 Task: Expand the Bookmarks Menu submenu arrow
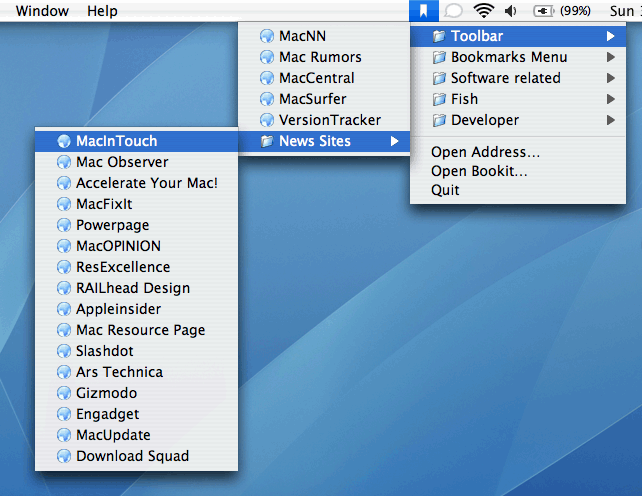[x=611, y=57]
